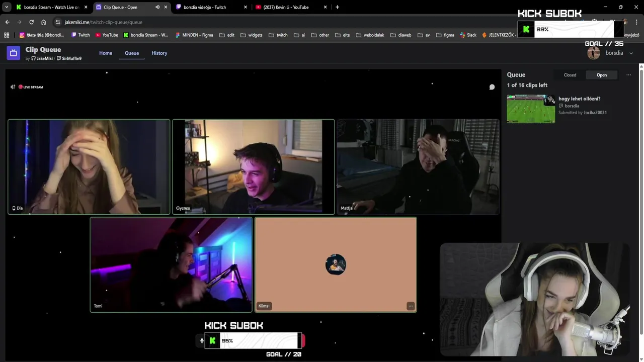Open the Slack bookmark
Screen dimensions: 644x362
[x=468, y=35]
